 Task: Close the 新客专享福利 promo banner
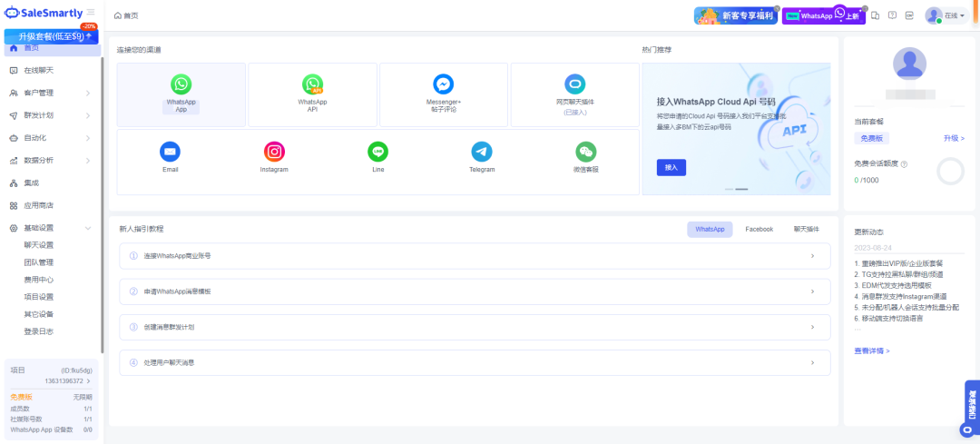777,8
